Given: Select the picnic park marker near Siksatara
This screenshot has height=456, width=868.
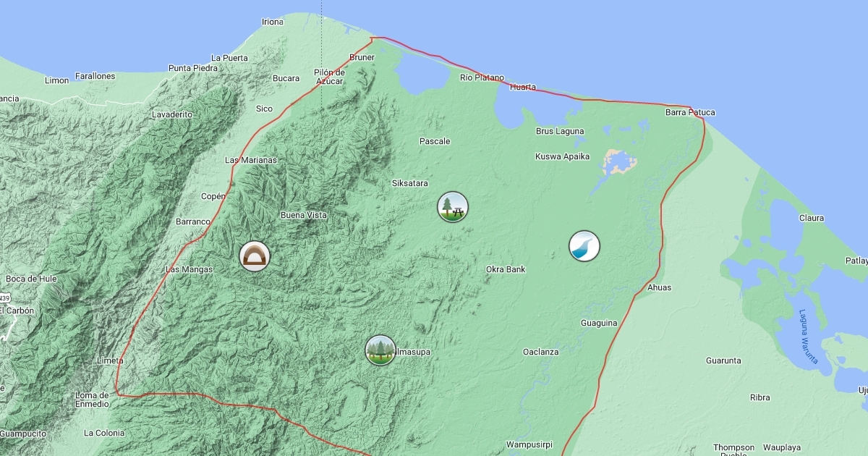Looking at the screenshot, I should click(x=453, y=207).
